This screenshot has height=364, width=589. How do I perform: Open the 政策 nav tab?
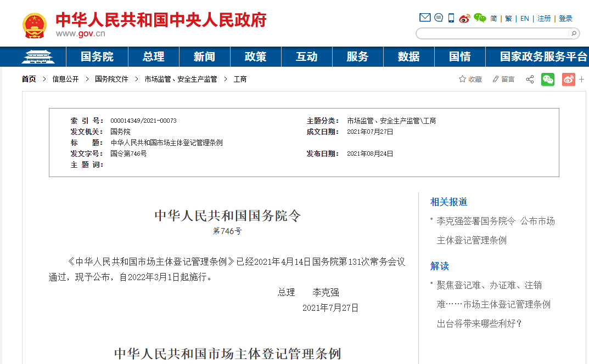[x=255, y=56]
